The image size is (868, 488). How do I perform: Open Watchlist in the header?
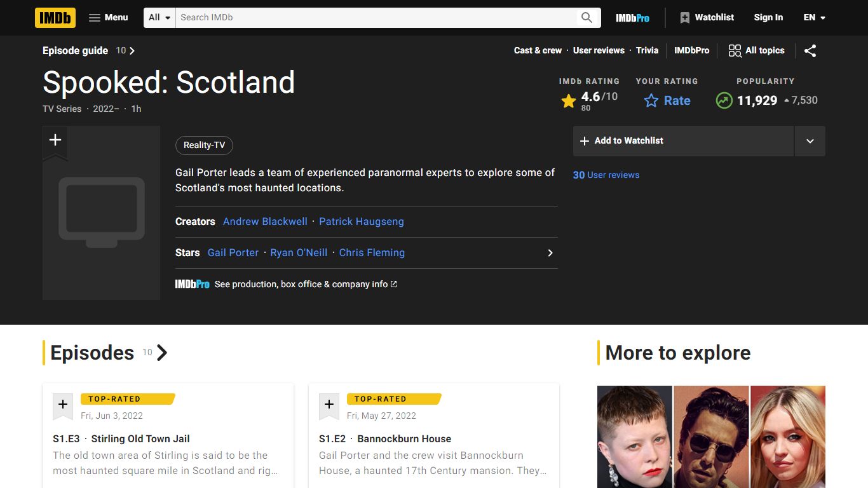pyautogui.click(x=707, y=18)
